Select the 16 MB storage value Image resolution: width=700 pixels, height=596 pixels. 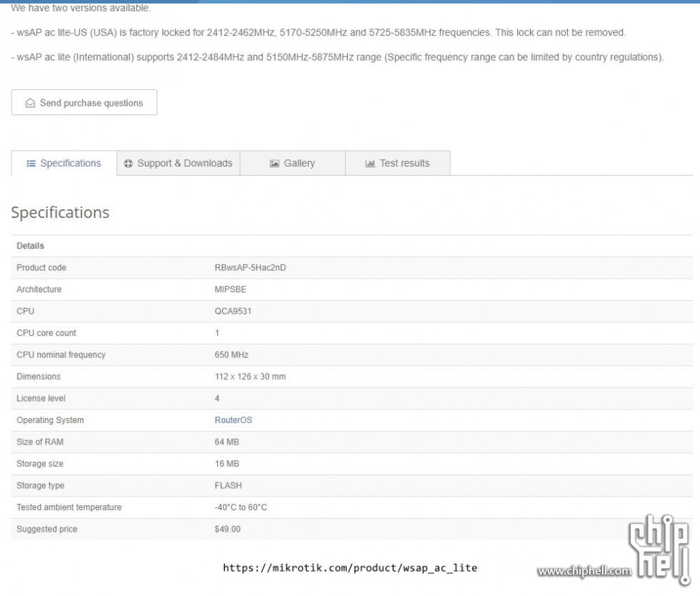[x=227, y=464]
